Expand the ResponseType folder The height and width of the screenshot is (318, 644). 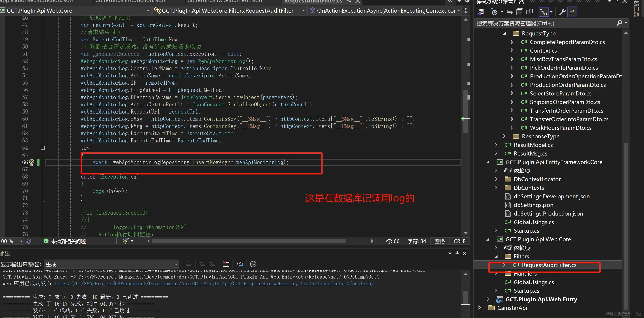[x=504, y=136]
